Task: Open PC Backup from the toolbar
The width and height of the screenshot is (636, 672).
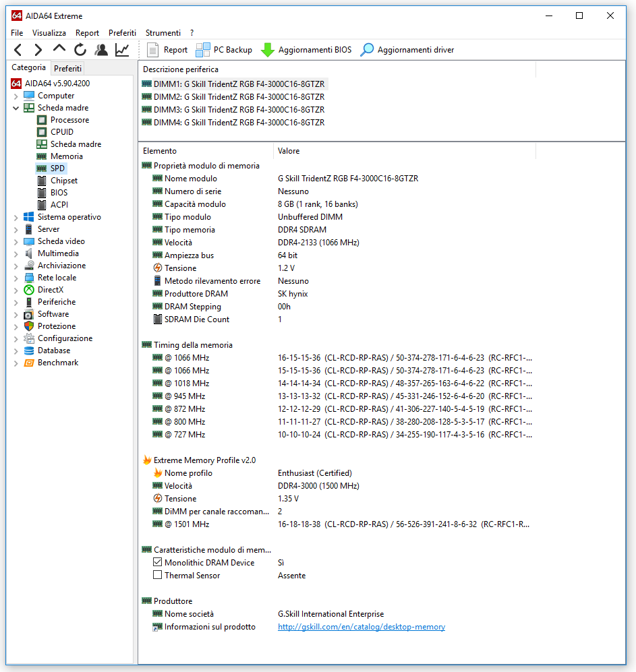Action: tap(224, 50)
